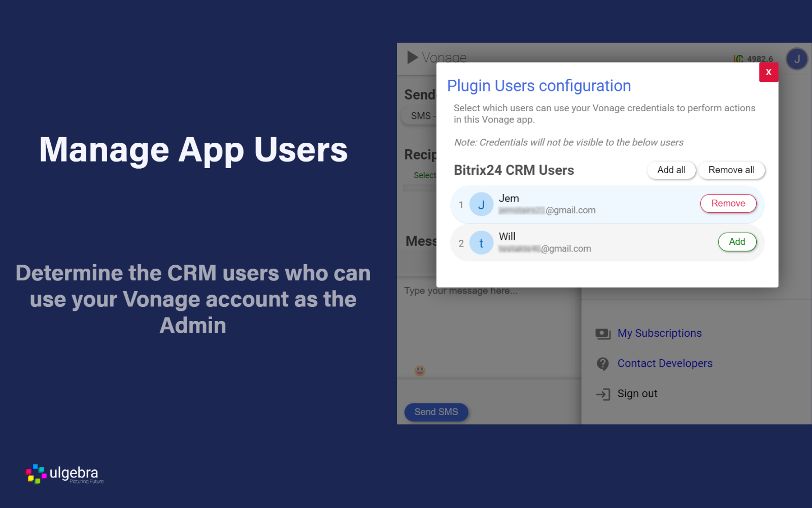This screenshot has height=508, width=812.
Task: Expand the SMS type dropdown
Action: click(x=420, y=116)
